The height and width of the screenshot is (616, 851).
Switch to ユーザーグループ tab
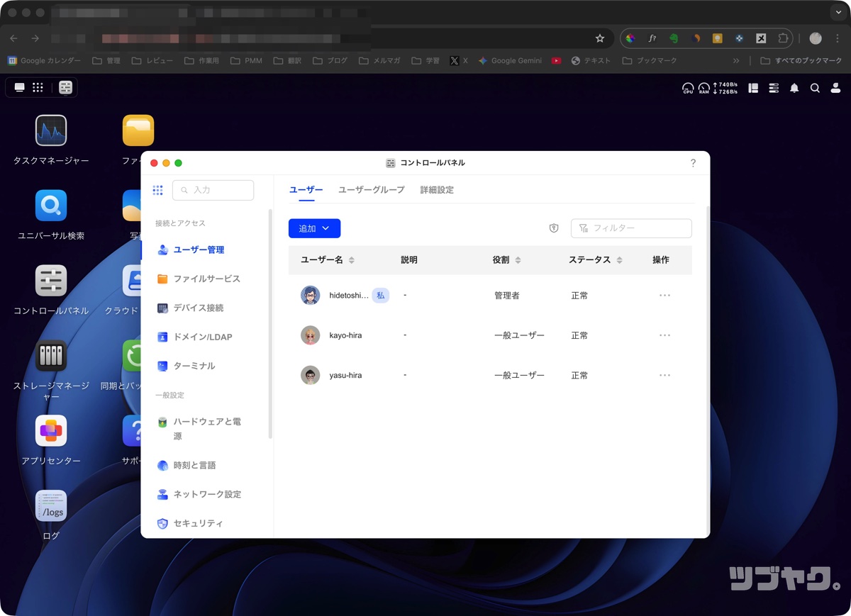(371, 190)
